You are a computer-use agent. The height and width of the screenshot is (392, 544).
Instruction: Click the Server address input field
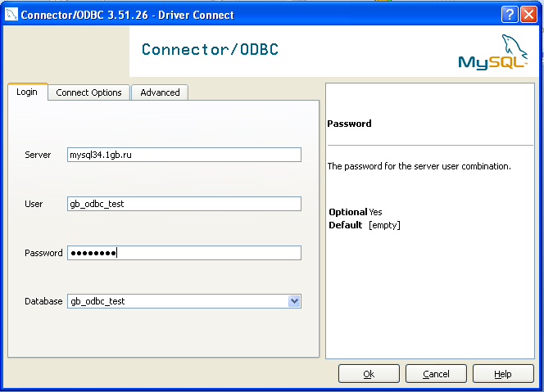click(x=184, y=155)
